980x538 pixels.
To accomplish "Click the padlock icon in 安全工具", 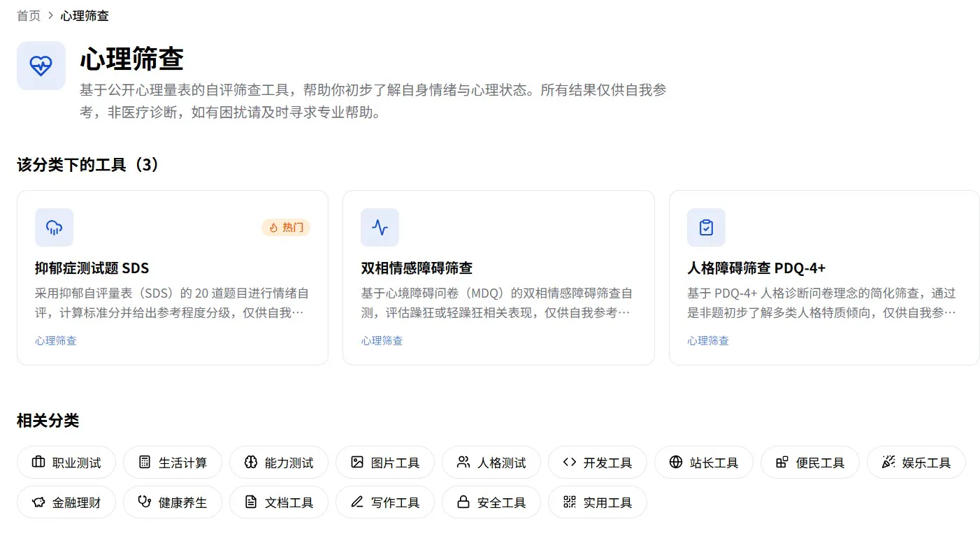I will coord(463,502).
